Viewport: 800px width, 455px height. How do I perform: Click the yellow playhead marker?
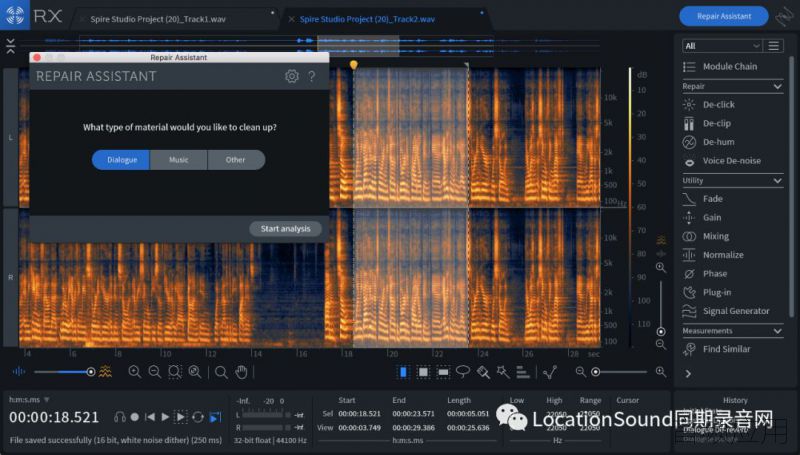354,64
